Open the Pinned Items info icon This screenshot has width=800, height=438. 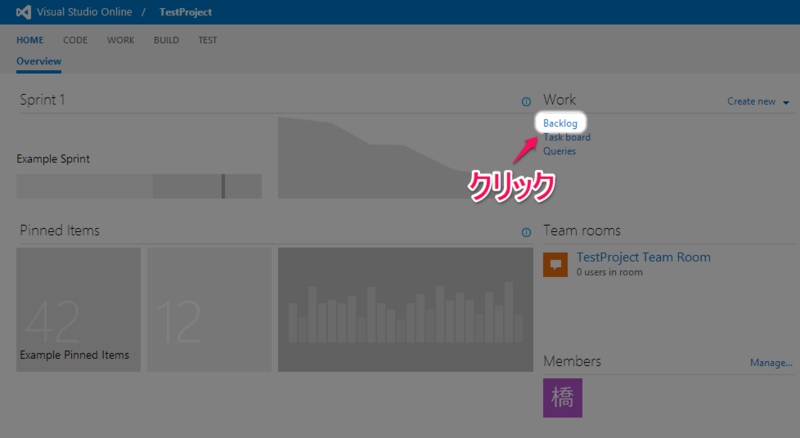pyautogui.click(x=526, y=232)
